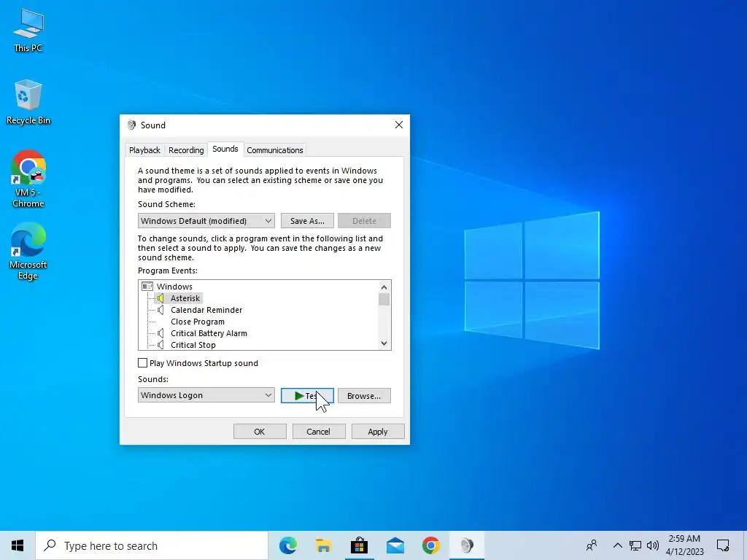Confirm with the OK button
Image resolution: width=747 pixels, height=560 pixels.
coord(260,432)
